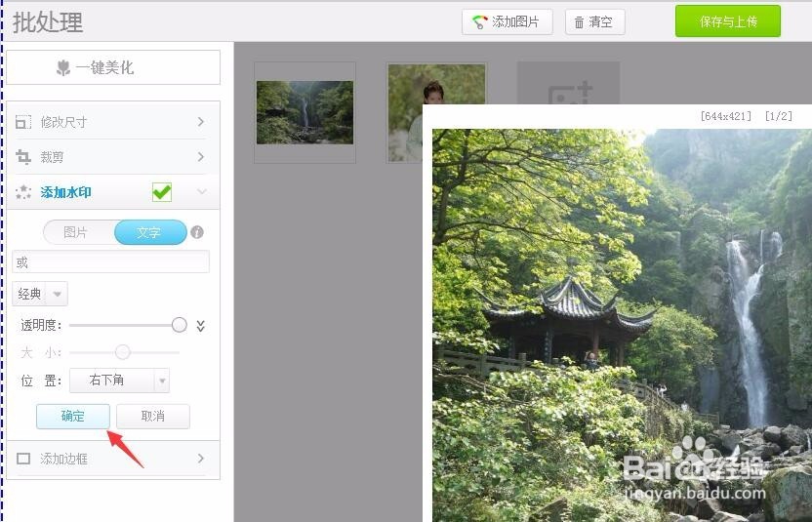This screenshot has width=812, height=522.
Task: Click the 裁剪 crop icon
Action: coord(22,156)
